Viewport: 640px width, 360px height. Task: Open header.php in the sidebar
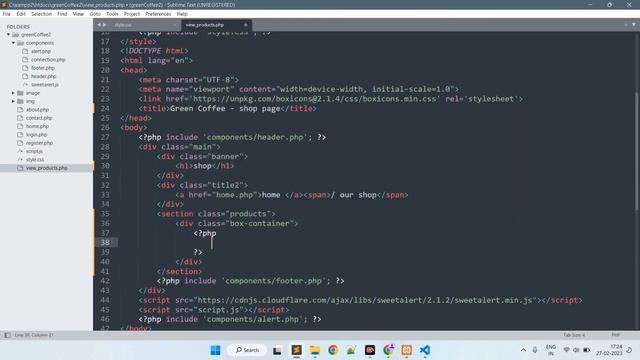tap(43, 76)
